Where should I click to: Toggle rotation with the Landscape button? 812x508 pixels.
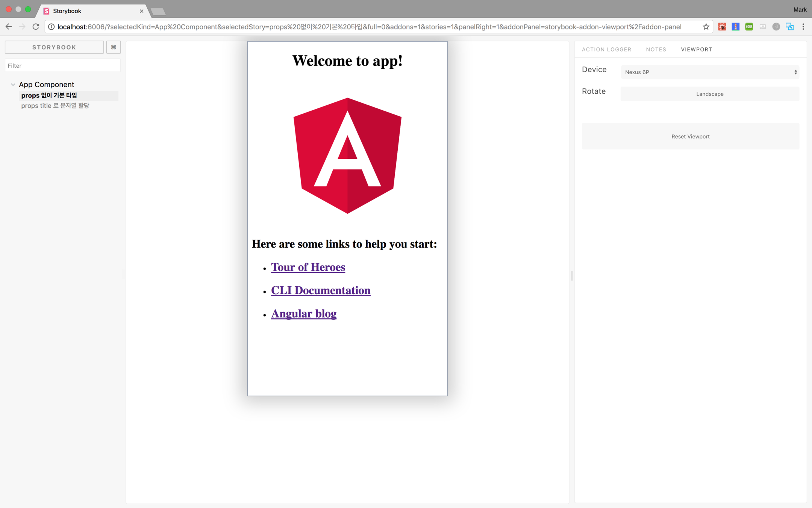pyautogui.click(x=709, y=94)
